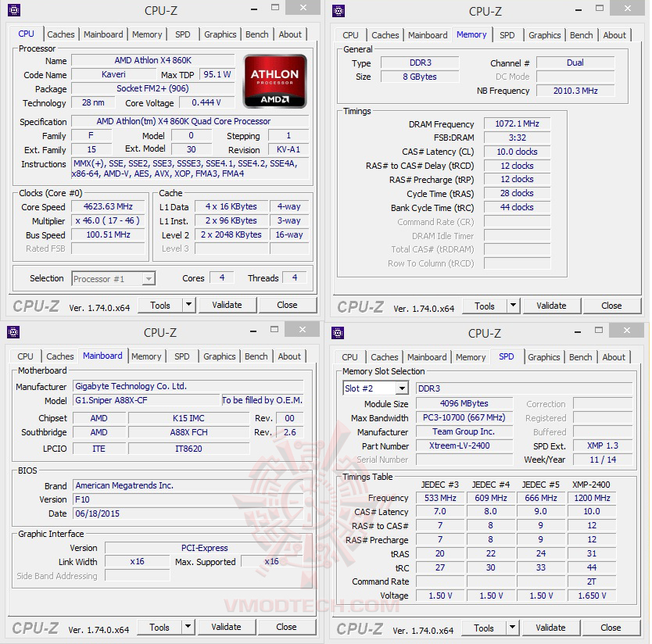652x644 pixels.
Task: Click Package value Socket FM2+ (906)
Action: point(152,88)
